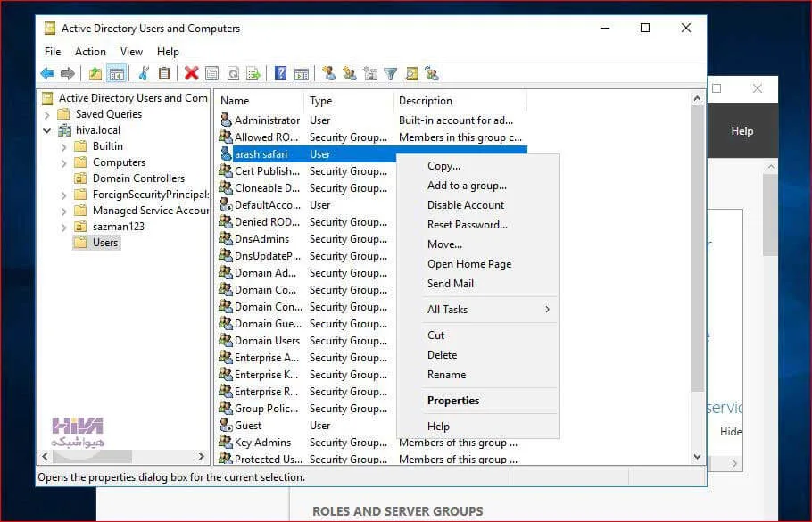Expand the ForeignSecurityPrincipals container
The image size is (812, 522).
pos(63,195)
